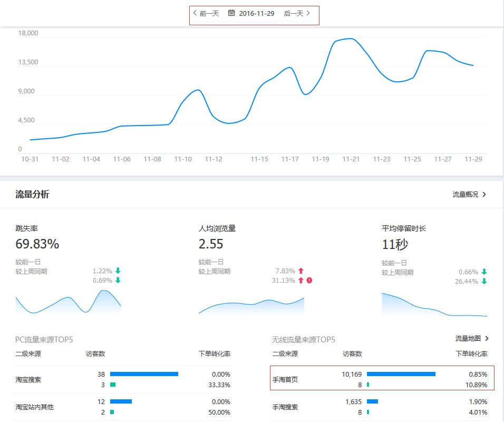Click the 平均停留时长 sparkline chart
Image resolution: width=504 pixels, height=422 pixels.
tap(434, 306)
